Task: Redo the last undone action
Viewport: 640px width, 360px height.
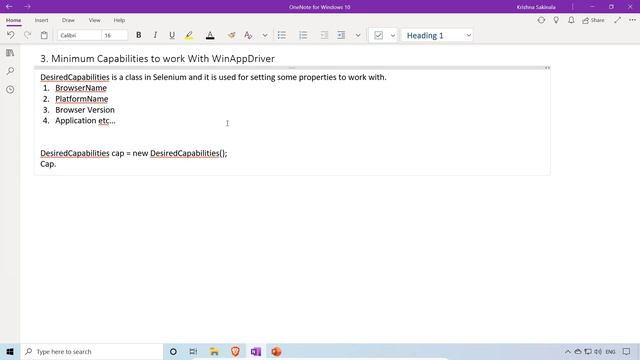Action: (x=27, y=36)
